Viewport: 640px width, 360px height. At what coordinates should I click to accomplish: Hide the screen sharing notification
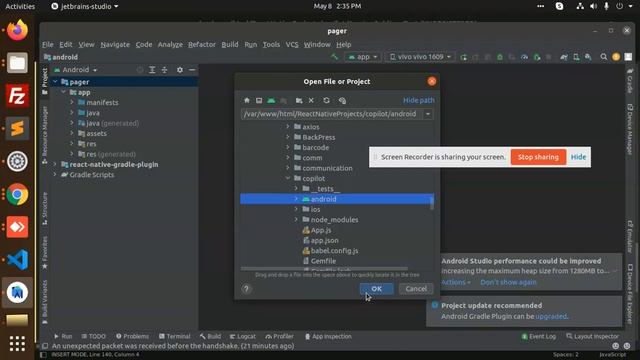[x=578, y=157]
